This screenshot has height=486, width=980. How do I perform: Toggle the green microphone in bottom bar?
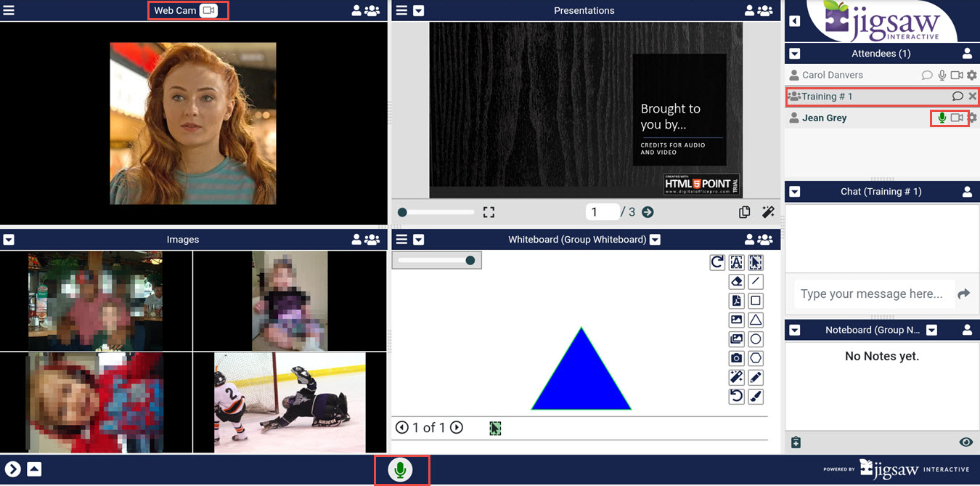point(399,470)
